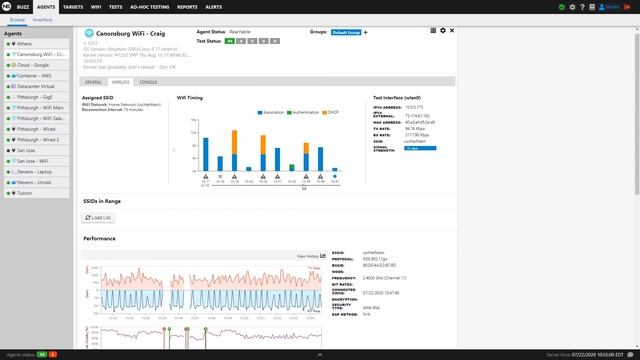Open the ALERTS menu
Viewport: 640px width, 360px height.
pos(214,7)
